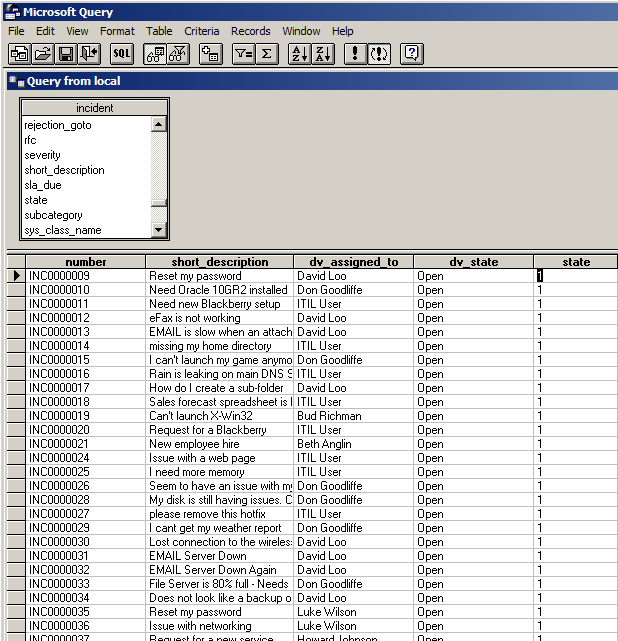This screenshot has width=618, height=641.
Task: Click the Microsoft Query title bar icon
Action: pos(12,12)
